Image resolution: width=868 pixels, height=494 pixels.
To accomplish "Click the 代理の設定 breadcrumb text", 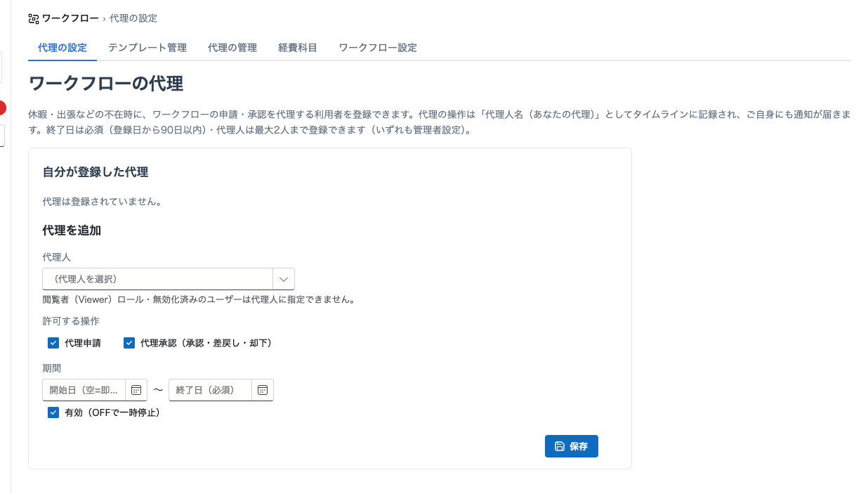I will point(133,18).
